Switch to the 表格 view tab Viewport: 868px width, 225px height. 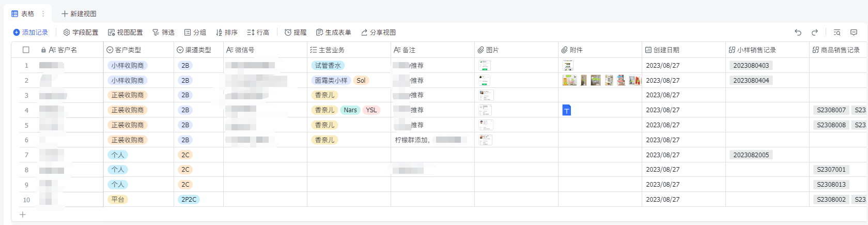click(23, 14)
